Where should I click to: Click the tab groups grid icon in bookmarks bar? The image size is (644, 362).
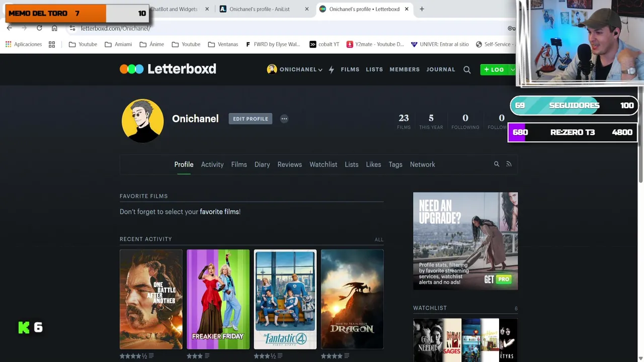pyautogui.click(x=52, y=44)
